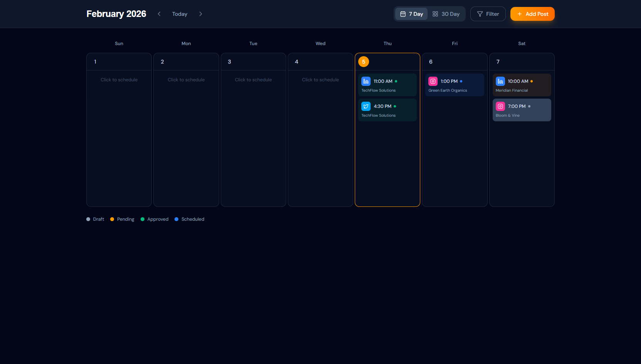This screenshot has height=364, width=641.
Task: Select the 7 Day view mode
Action: (x=411, y=14)
